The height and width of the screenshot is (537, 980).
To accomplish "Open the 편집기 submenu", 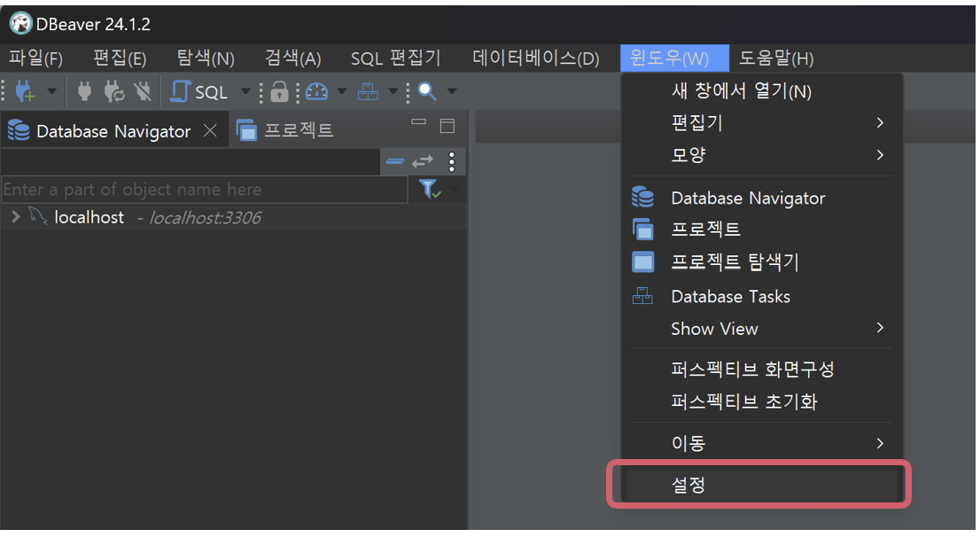I will [762, 122].
